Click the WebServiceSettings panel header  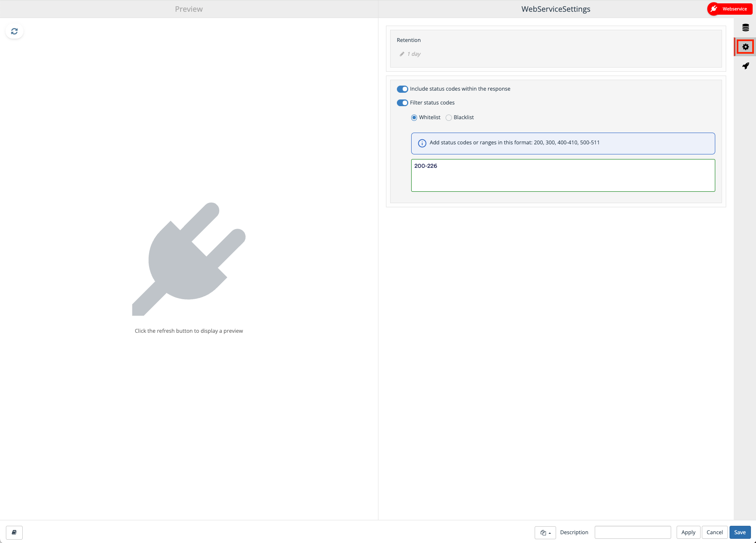click(556, 9)
